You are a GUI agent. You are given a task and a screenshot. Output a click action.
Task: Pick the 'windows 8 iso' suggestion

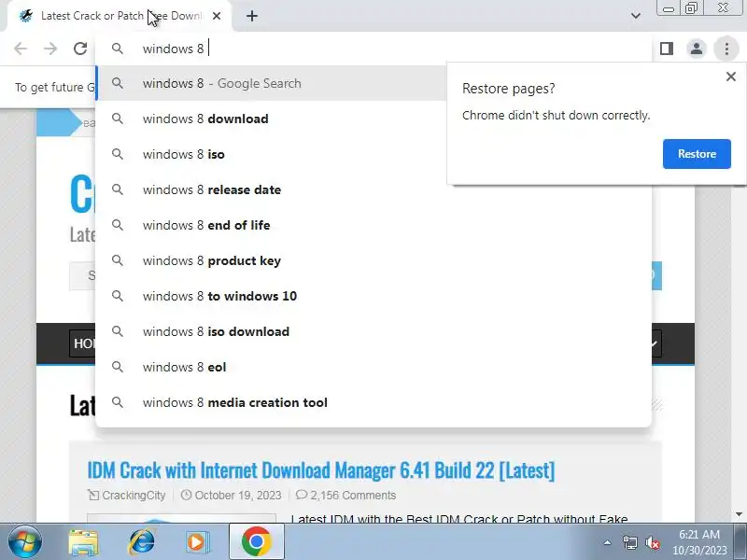coord(271,154)
